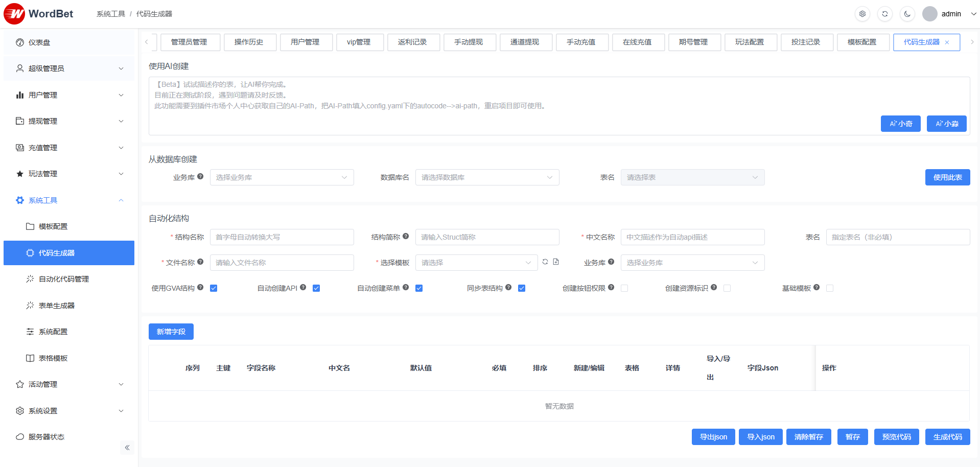Click the refresh icon in top header
Viewport: 980px width, 467px height.
tap(885, 14)
